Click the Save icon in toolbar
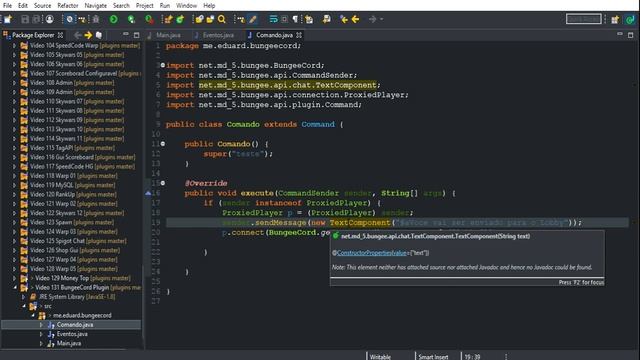Image resolution: width=640 pixels, height=360 pixels. pyautogui.click(x=25, y=19)
